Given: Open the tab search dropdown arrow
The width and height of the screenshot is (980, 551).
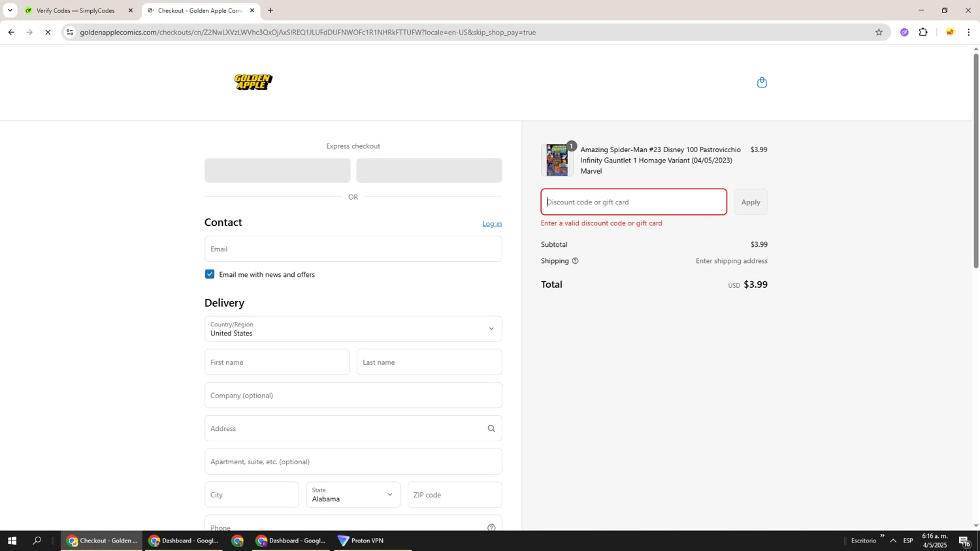Looking at the screenshot, I should click(10, 10).
